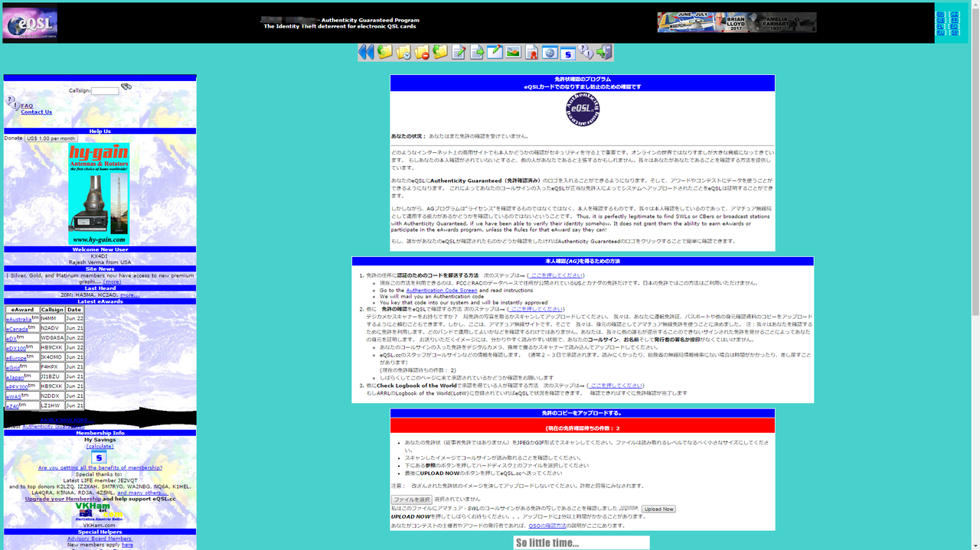Click the sidebar FAQ speech bubble icon
The image size is (980, 550).
coord(11,102)
